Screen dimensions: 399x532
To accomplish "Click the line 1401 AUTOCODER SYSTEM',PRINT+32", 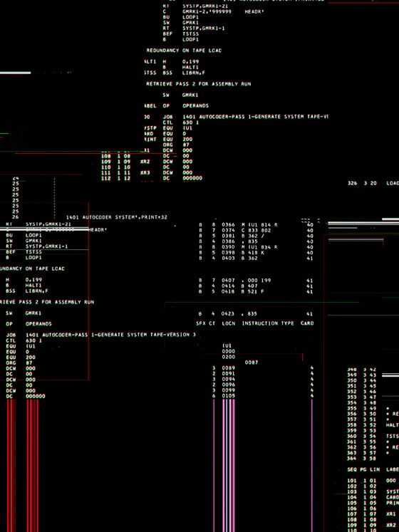I will point(116,217).
